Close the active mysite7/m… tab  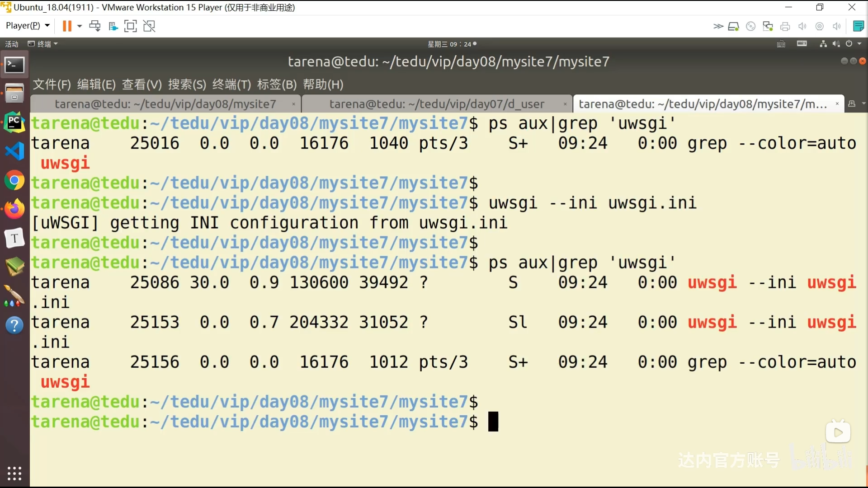(837, 104)
